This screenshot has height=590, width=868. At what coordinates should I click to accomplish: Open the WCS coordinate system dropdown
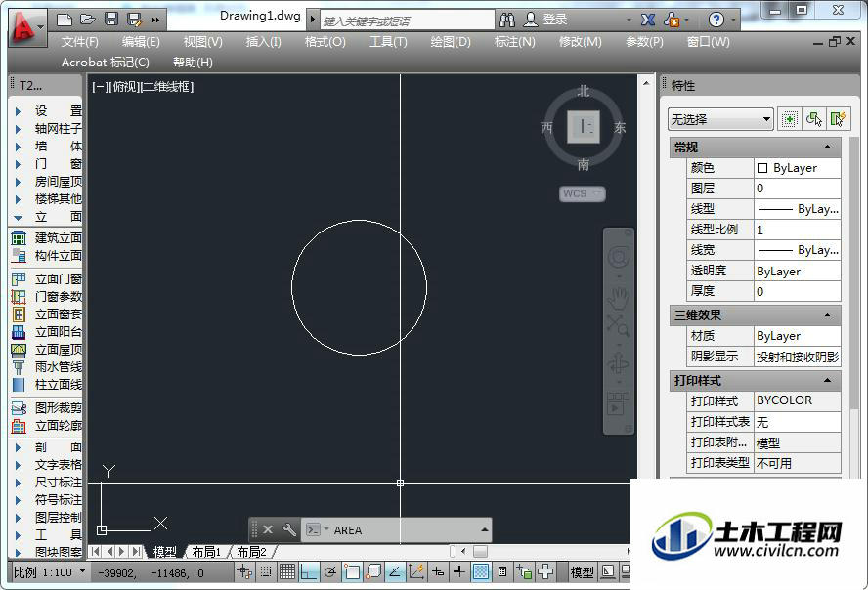(583, 193)
